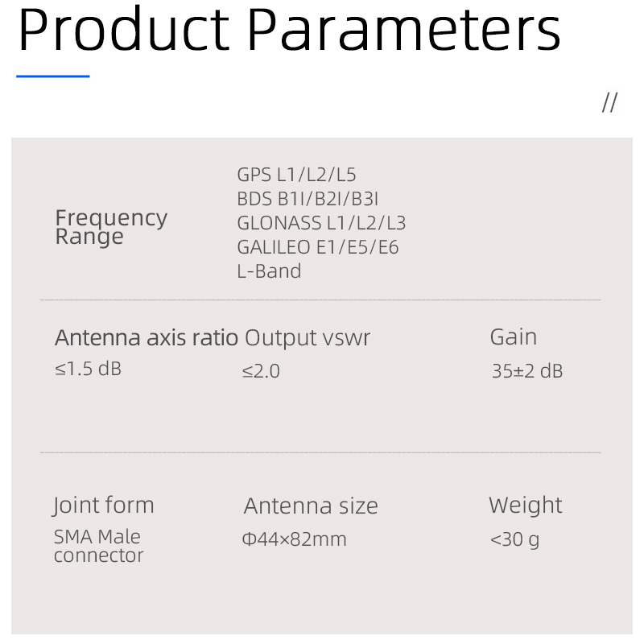The image size is (644, 644).
Task: Select the Φ44×82mm dimension value
Action: click(x=295, y=539)
